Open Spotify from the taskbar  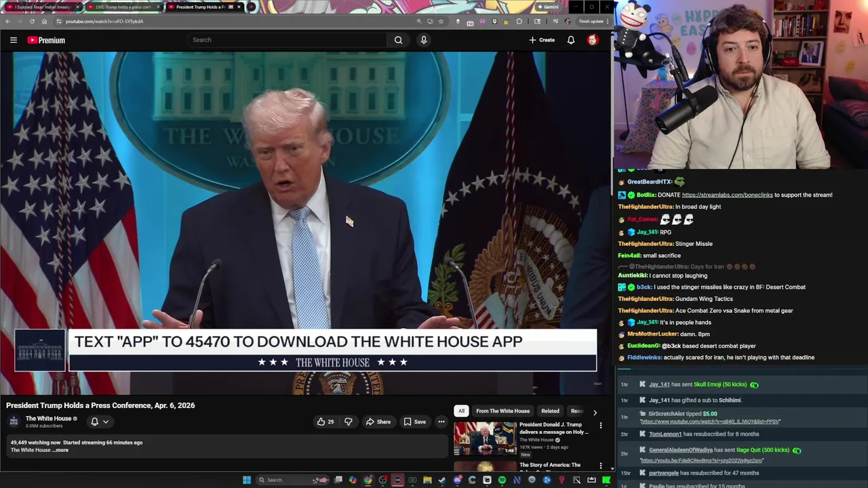click(502, 480)
